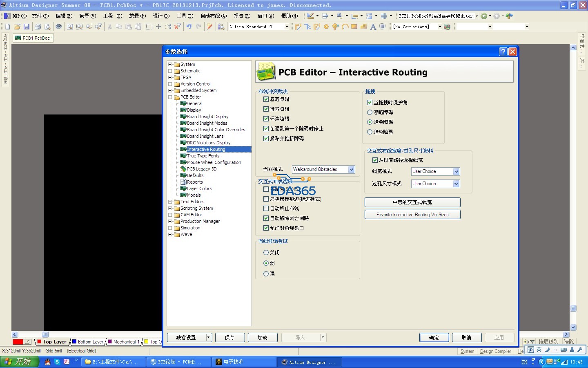Viewport: 588px width, 368px height.
Task: Open the 设计(D) menu
Action: tap(161, 16)
